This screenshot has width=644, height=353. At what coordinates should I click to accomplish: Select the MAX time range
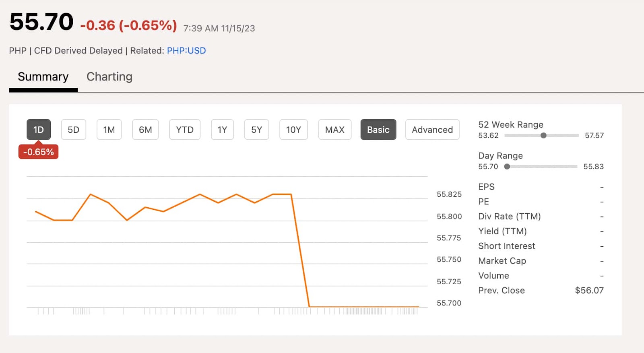[334, 130]
